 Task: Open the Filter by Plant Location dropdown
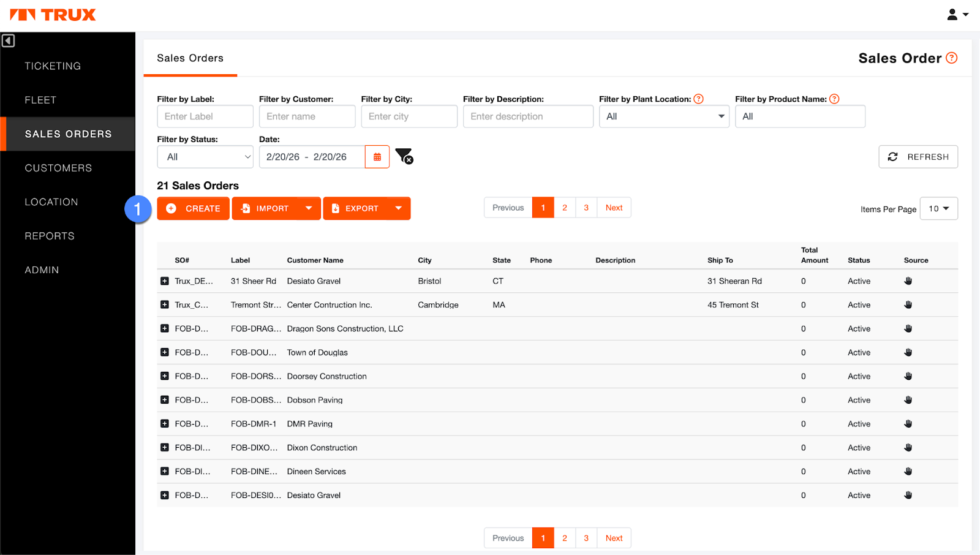tap(664, 116)
